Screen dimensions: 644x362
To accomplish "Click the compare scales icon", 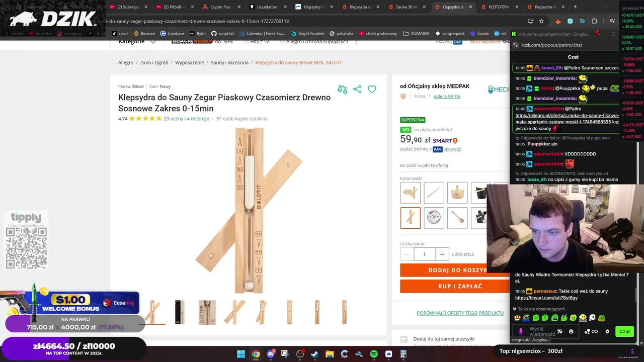I will [342, 89].
